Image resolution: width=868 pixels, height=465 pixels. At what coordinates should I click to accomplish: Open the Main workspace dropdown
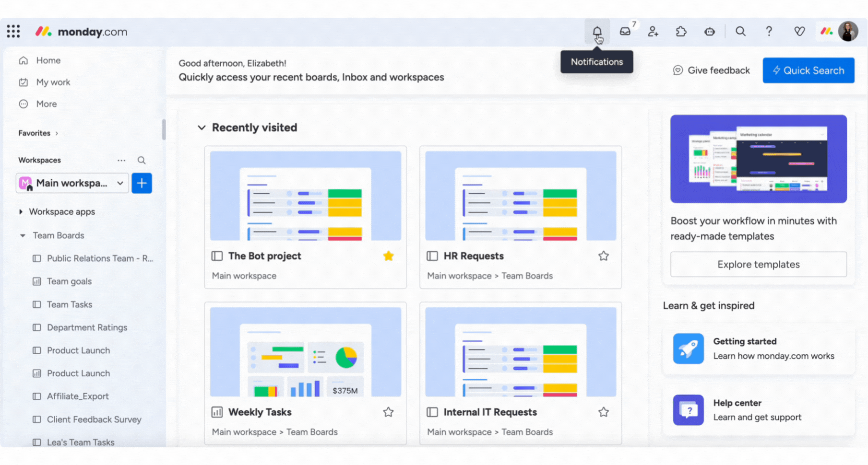click(x=72, y=183)
